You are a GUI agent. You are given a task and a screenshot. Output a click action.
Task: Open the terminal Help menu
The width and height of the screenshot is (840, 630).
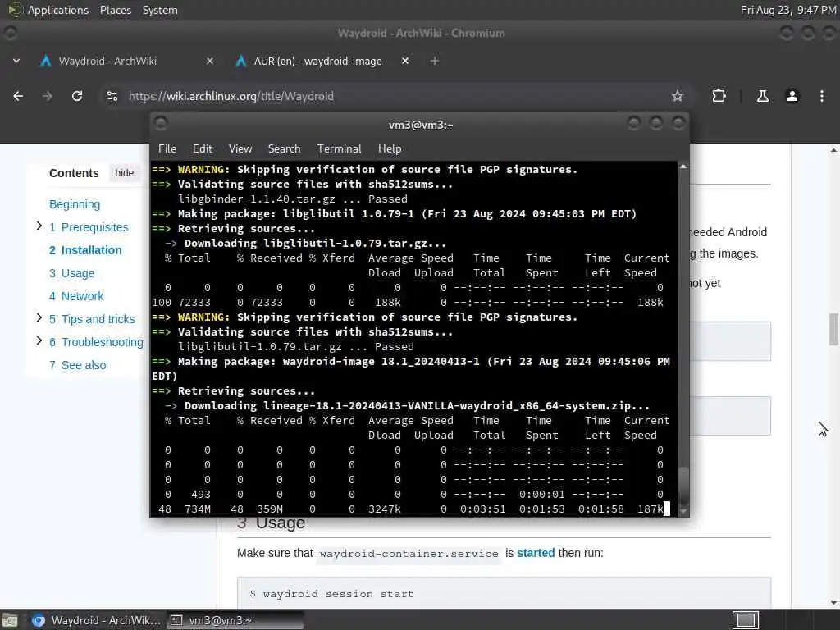390,149
